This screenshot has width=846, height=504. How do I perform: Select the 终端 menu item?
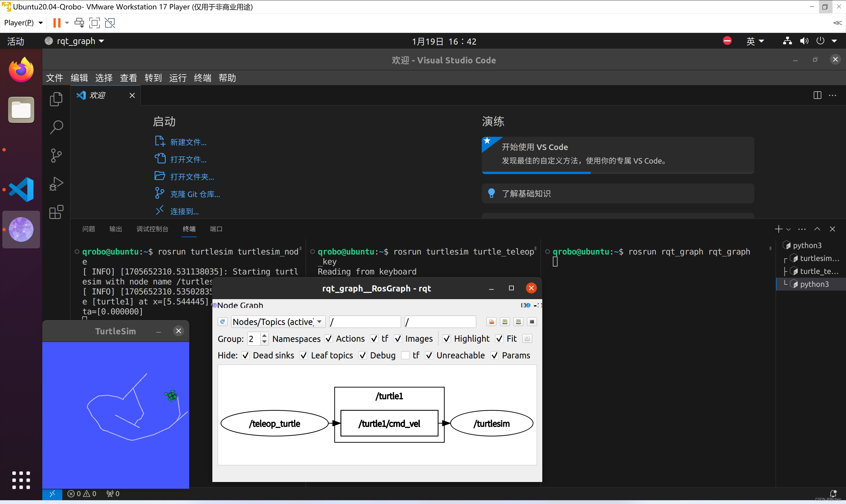tap(203, 78)
